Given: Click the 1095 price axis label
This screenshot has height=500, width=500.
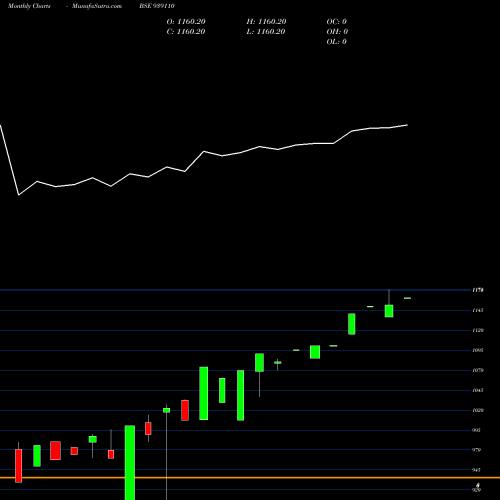Looking at the screenshot, I should tap(478, 350).
